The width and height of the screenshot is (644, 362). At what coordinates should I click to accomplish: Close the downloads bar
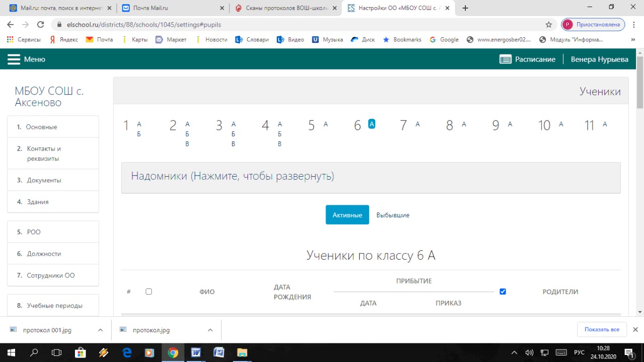[x=635, y=330]
